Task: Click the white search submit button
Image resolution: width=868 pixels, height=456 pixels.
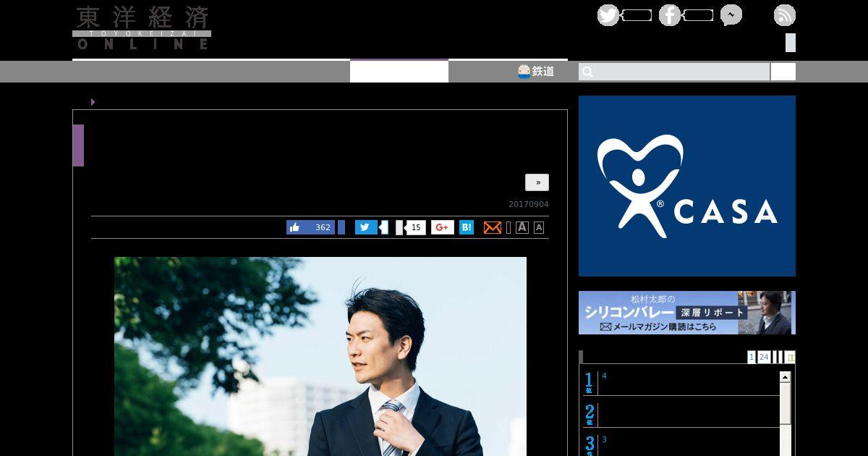Action: click(783, 72)
